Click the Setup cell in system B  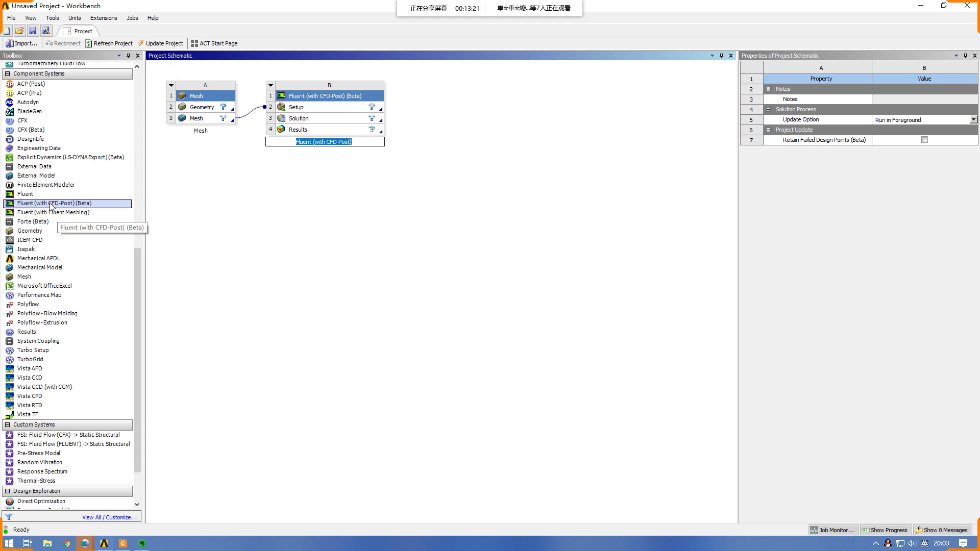296,107
